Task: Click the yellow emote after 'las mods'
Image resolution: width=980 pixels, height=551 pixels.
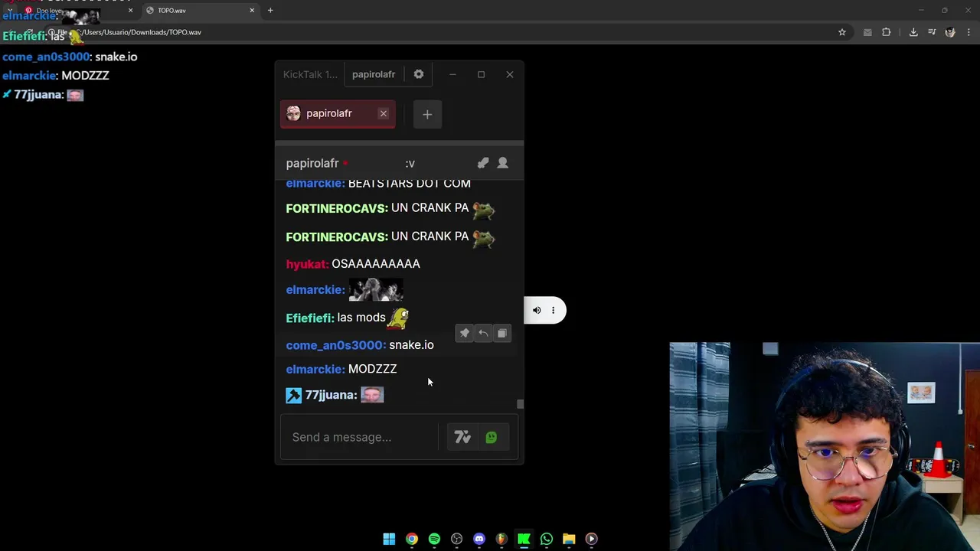Action: pyautogui.click(x=398, y=318)
